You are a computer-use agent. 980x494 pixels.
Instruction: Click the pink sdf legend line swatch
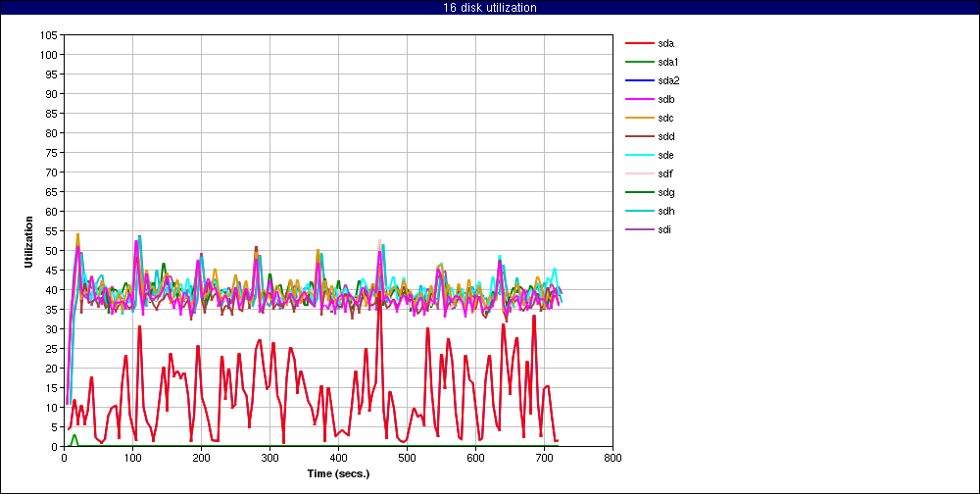[639, 173]
